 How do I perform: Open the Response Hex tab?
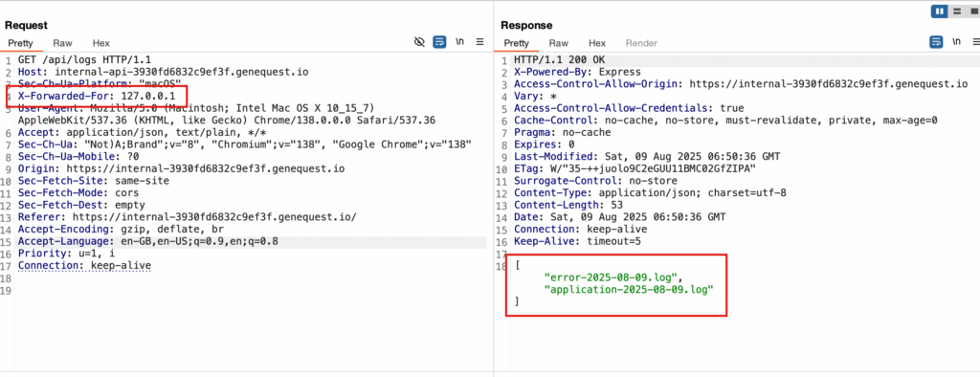[x=597, y=43]
